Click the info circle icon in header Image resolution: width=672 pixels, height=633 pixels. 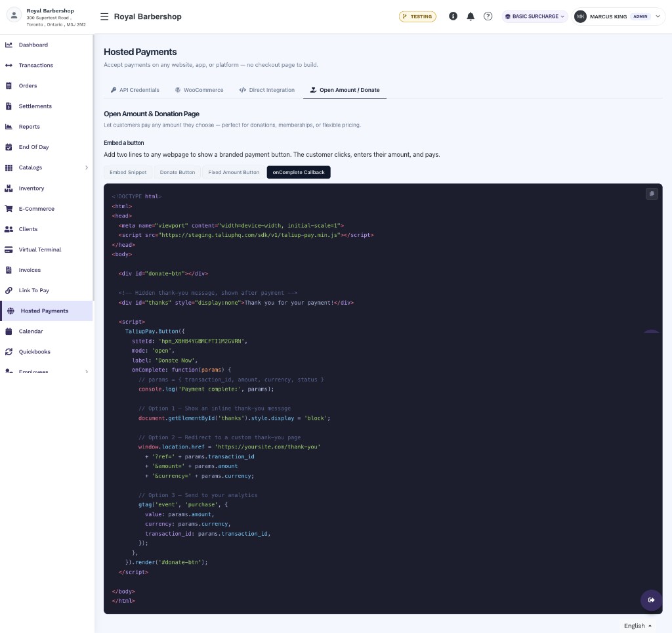pos(453,16)
